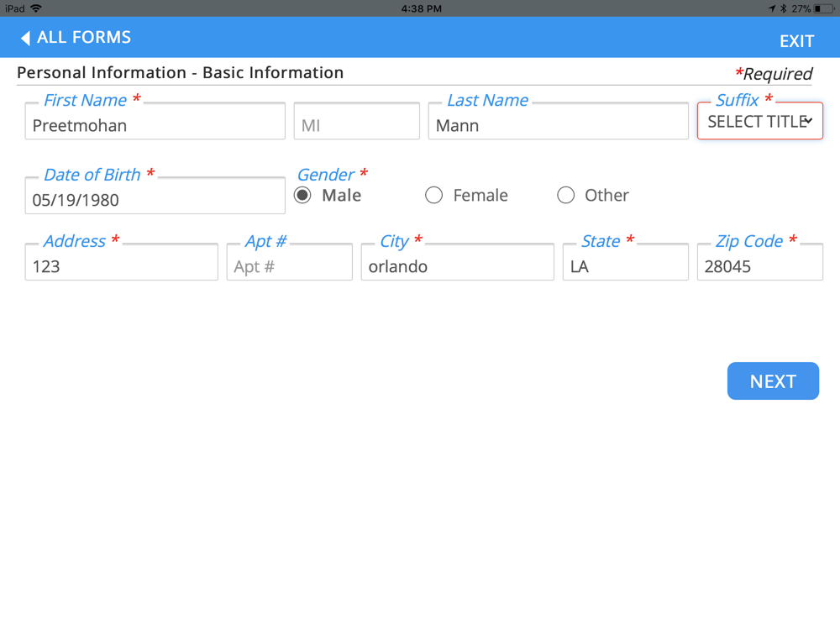Modify the State field showing LA
The height and width of the screenshot is (630, 840).
pos(625,262)
